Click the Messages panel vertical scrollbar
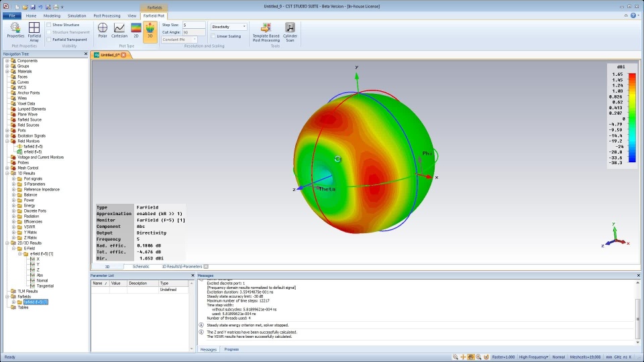 point(638,312)
